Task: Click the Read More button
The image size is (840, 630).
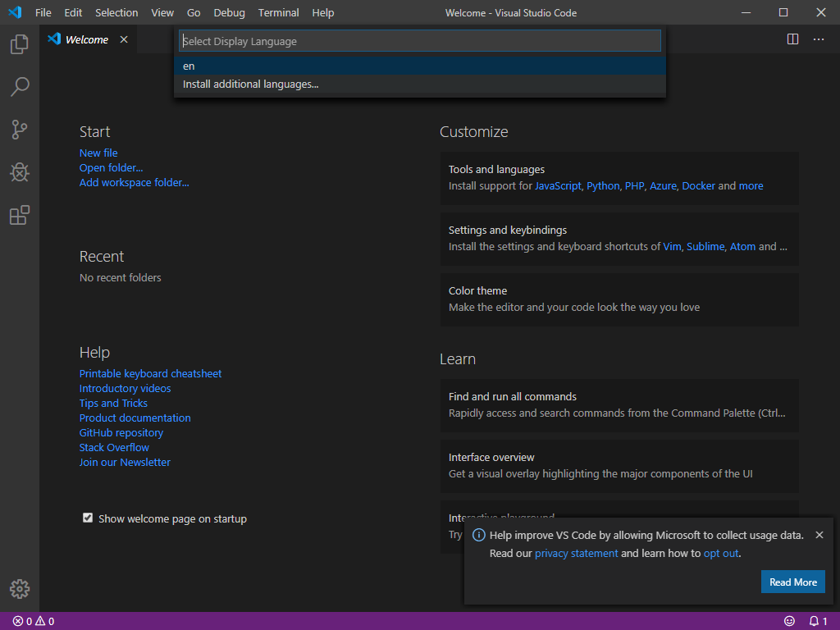Action: [x=792, y=582]
